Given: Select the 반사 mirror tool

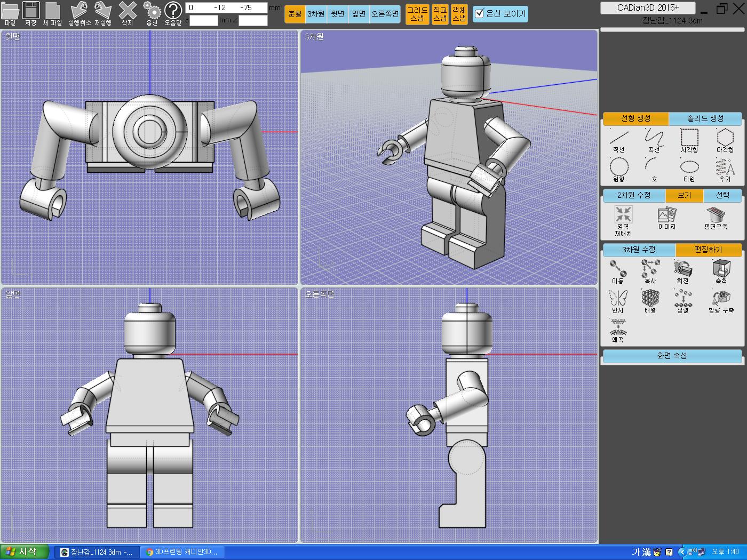Looking at the screenshot, I should (x=618, y=301).
